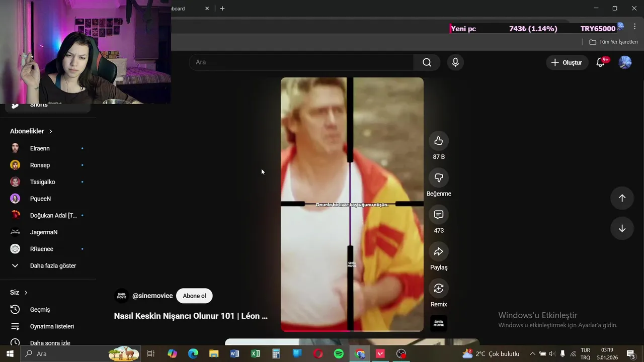Open Chrome three-dot menu
The image size is (644, 362).
(x=634, y=27)
